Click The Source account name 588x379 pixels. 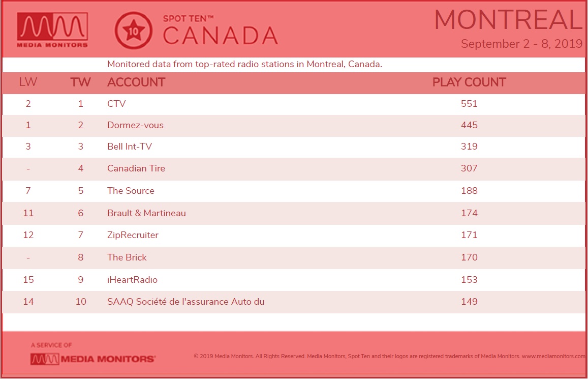131,191
